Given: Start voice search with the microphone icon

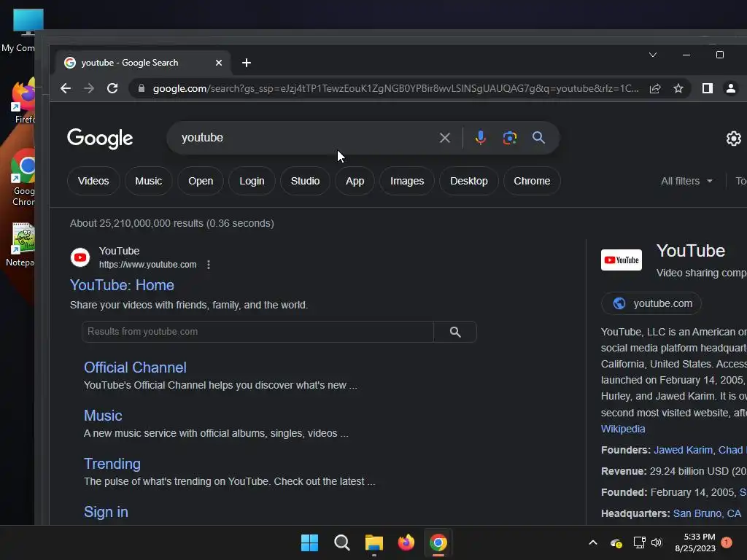Looking at the screenshot, I should click(480, 138).
